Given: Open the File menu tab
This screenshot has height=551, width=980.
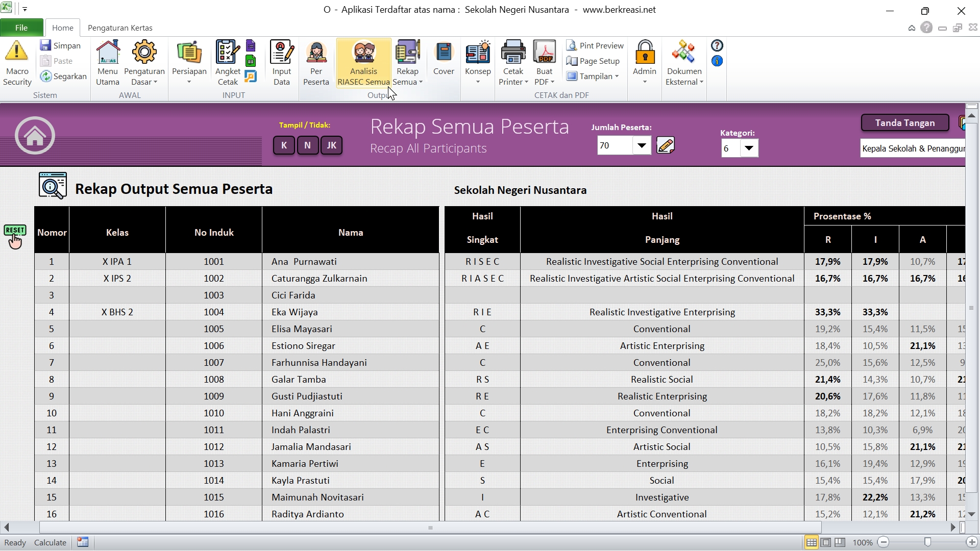Looking at the screenshot, I should (x=21, y=28).
